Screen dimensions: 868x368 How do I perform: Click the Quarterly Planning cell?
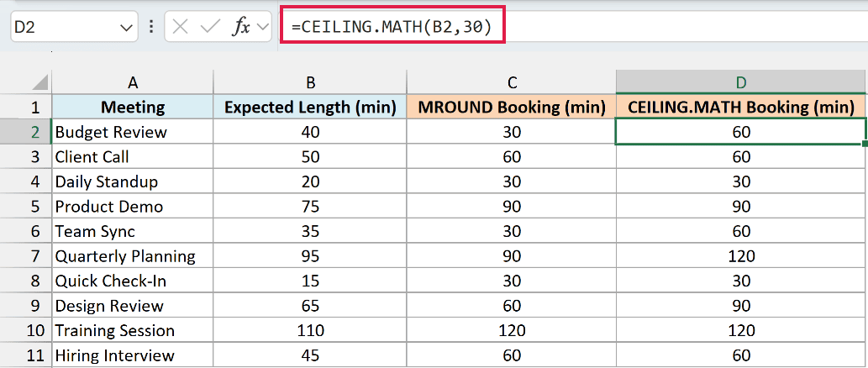(x=132, y=256)
